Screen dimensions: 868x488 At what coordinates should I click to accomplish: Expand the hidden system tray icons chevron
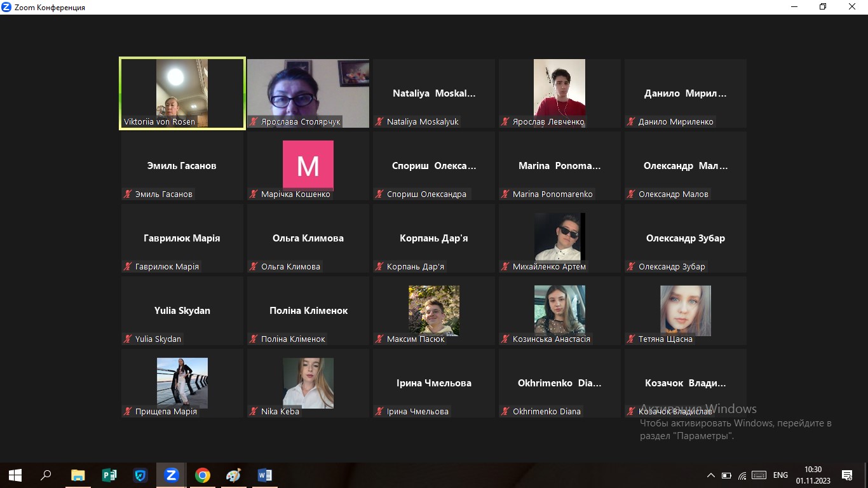point(710,475)
